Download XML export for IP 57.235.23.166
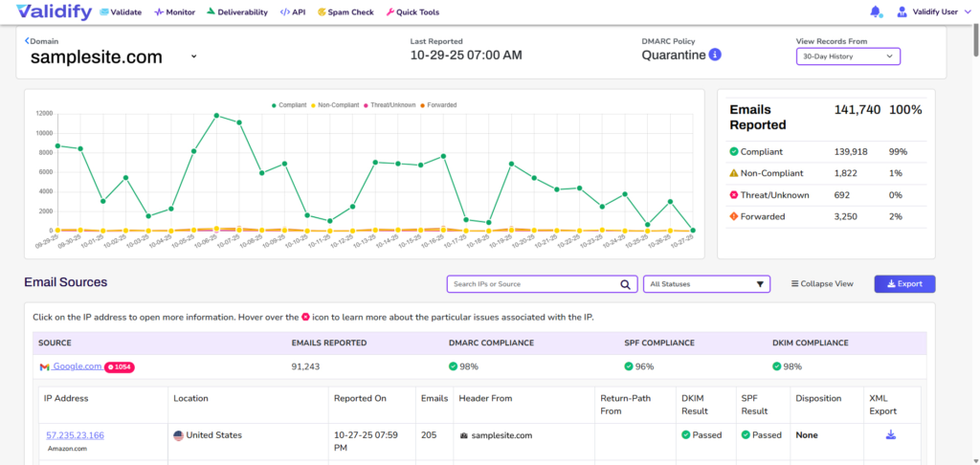980x465 pixels. coord(891,434)
